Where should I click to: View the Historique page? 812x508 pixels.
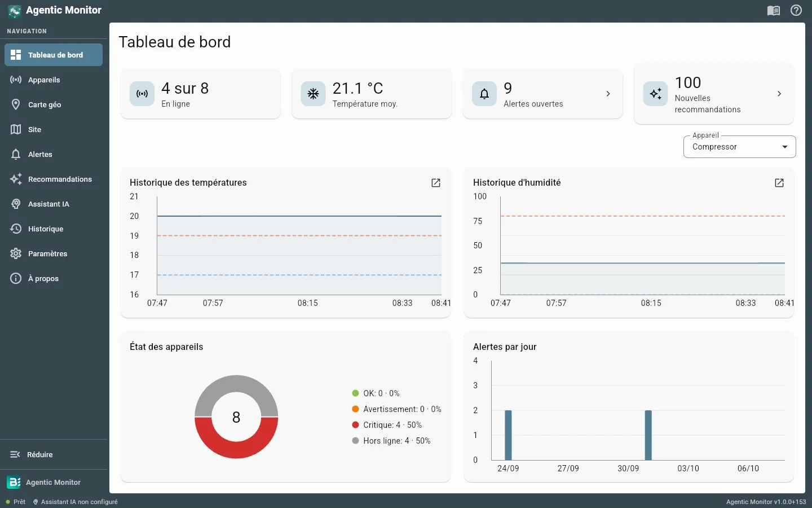[x=54, y=229]
